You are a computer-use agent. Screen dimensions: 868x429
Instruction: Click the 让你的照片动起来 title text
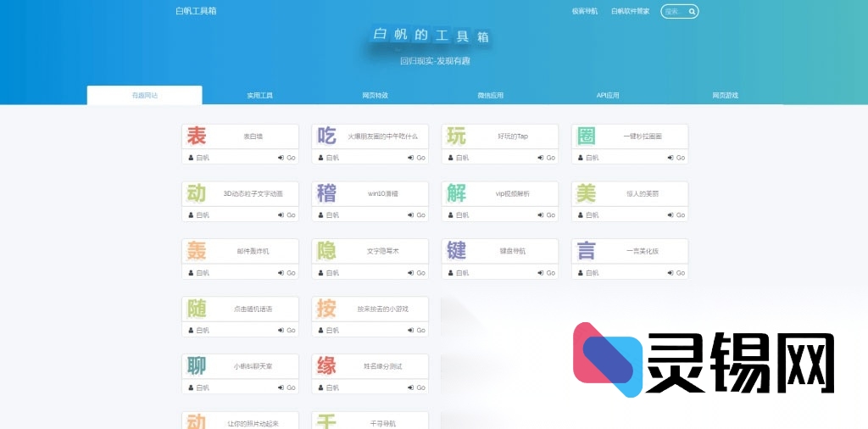point(253,424)
